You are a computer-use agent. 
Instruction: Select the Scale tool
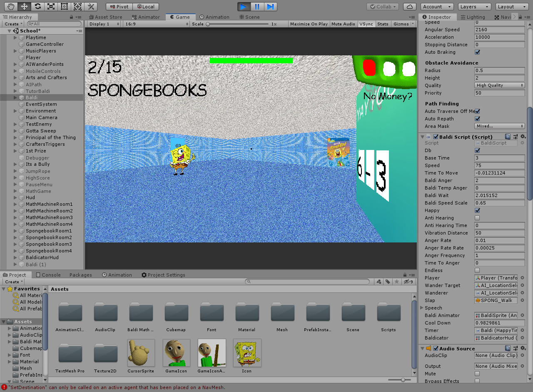51,6
